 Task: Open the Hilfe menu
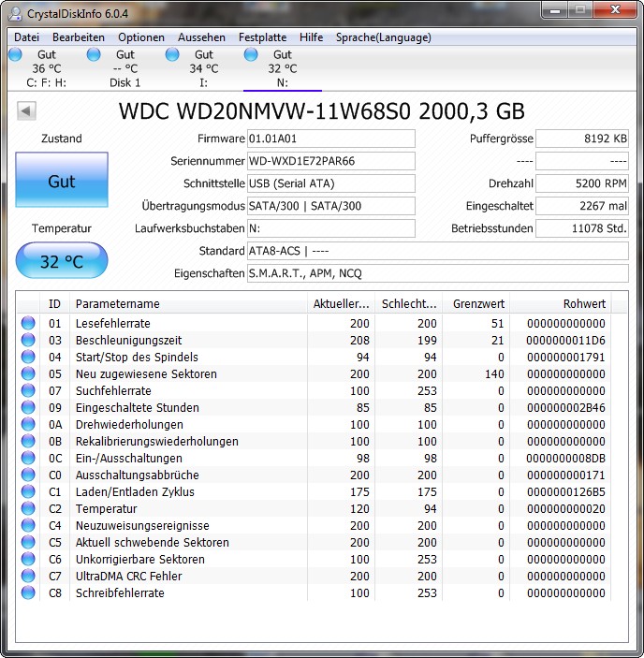[312, 37]
